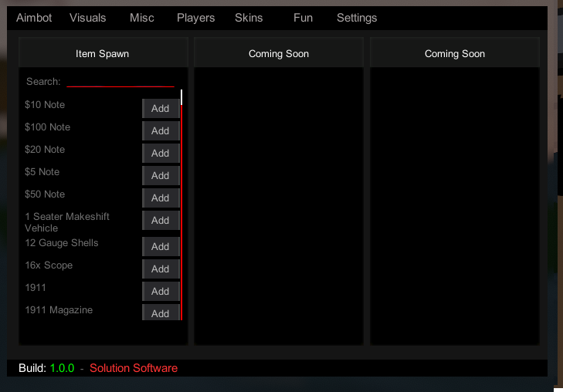Select the 12 Gauge Shells label
Image resolution: width=563 pixels, height=392 pixels.
[x=62, y=243]
